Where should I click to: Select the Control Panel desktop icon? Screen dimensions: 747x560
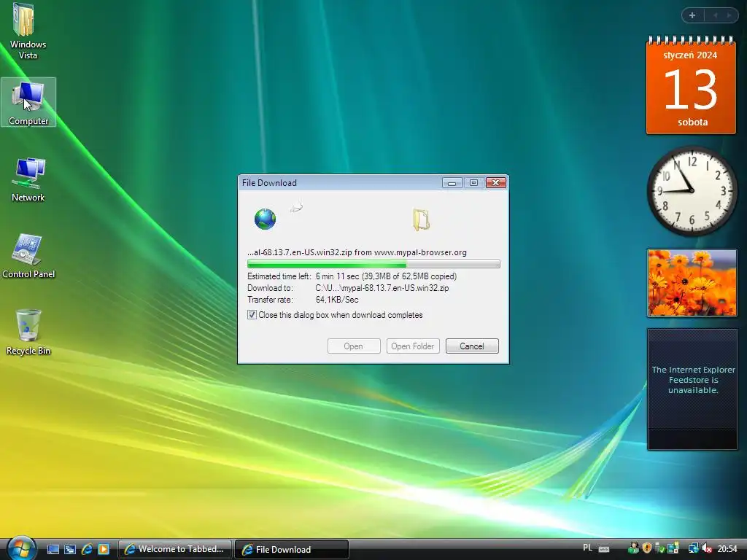(28, 256)
